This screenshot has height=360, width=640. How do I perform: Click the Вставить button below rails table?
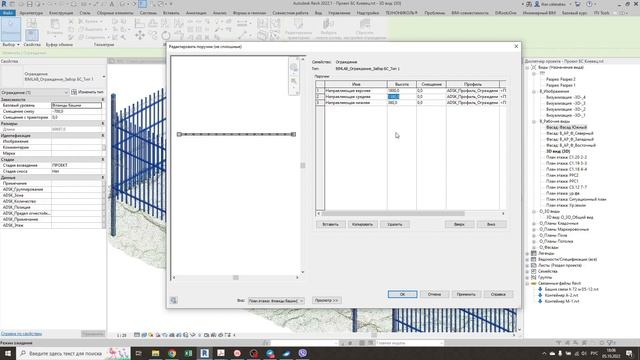coord(330,224)
